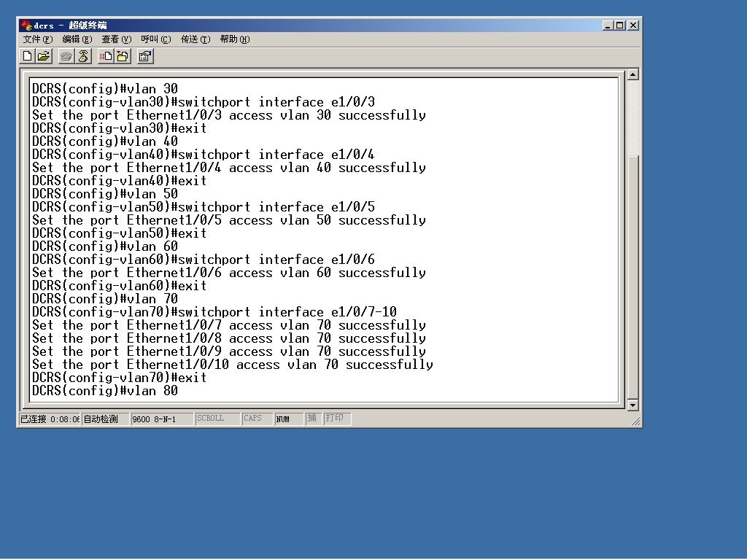This screenshot has width=747, height=560.
Task: Open the 传送(T) menu
Action: pos(196,39)
